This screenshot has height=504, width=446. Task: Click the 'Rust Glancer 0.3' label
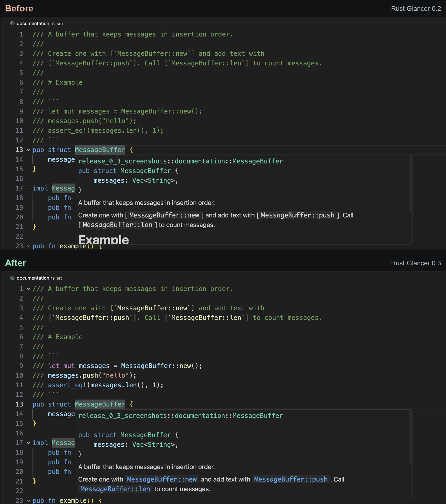416,263
